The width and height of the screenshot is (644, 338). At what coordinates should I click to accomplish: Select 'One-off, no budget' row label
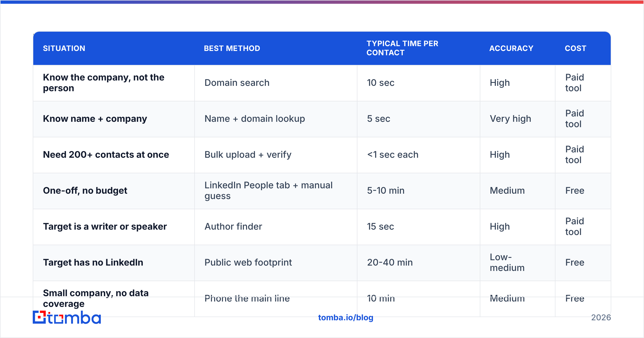[x=85, y=190]
